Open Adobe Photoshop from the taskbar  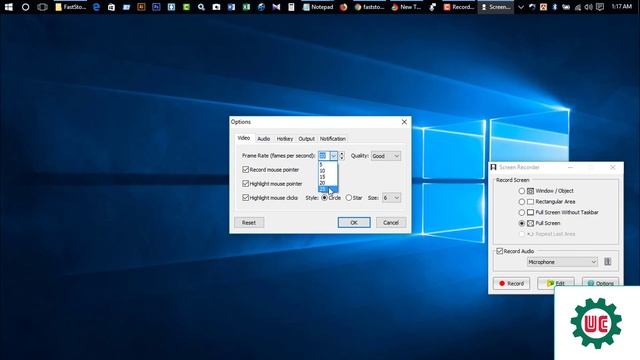point(156,7)
